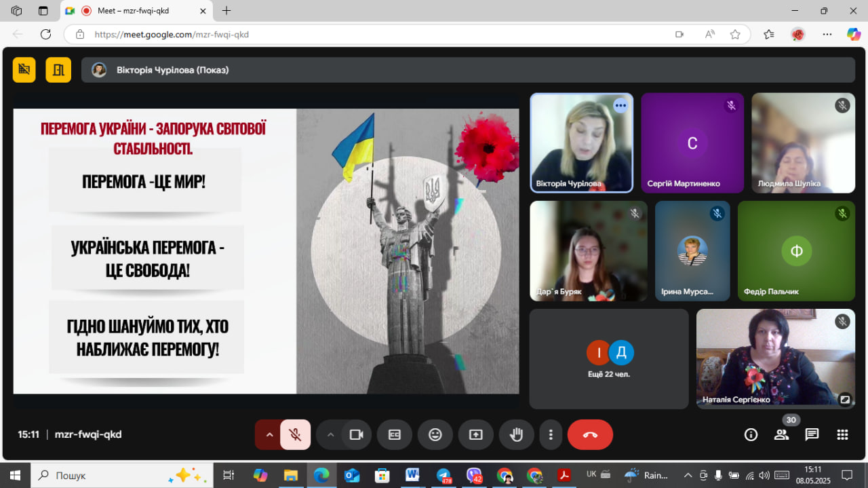Image resolution: width=868 pixels, height=488 pixels.
Task: Open the notification center icon
Action: tap(847, 475)
